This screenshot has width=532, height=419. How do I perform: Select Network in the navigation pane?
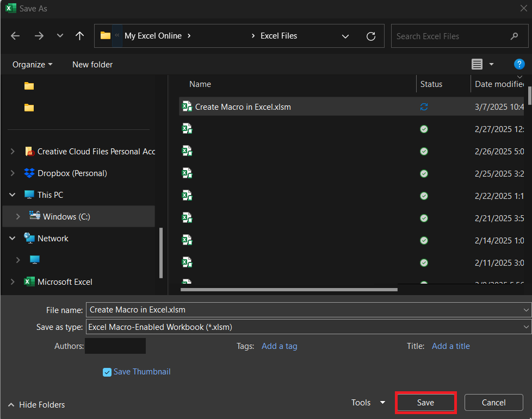pos(53,239)
